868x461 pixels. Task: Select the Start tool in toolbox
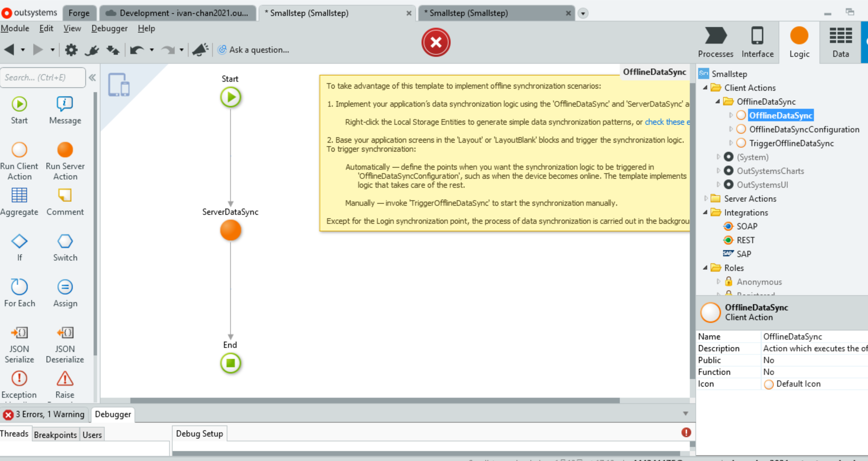19,110
